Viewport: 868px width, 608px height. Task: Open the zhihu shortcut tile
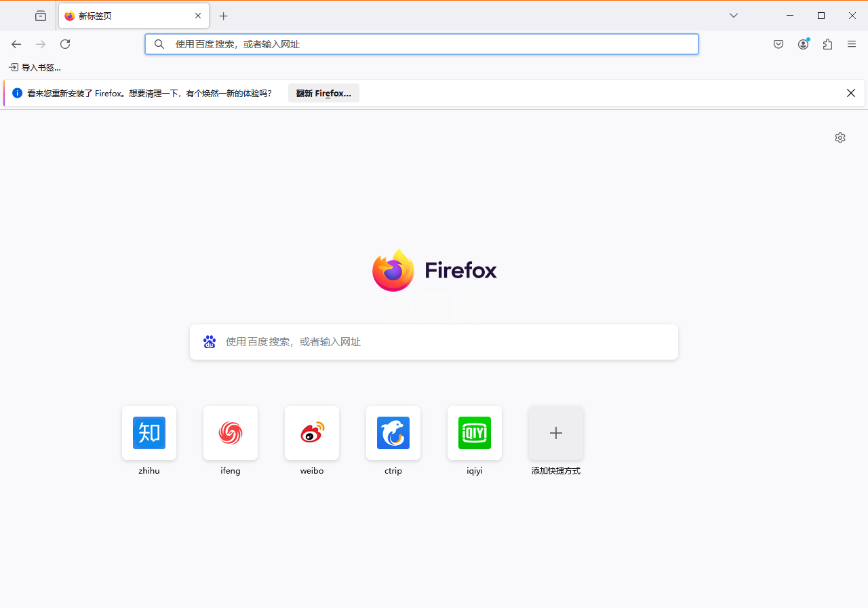click(149, 433)
